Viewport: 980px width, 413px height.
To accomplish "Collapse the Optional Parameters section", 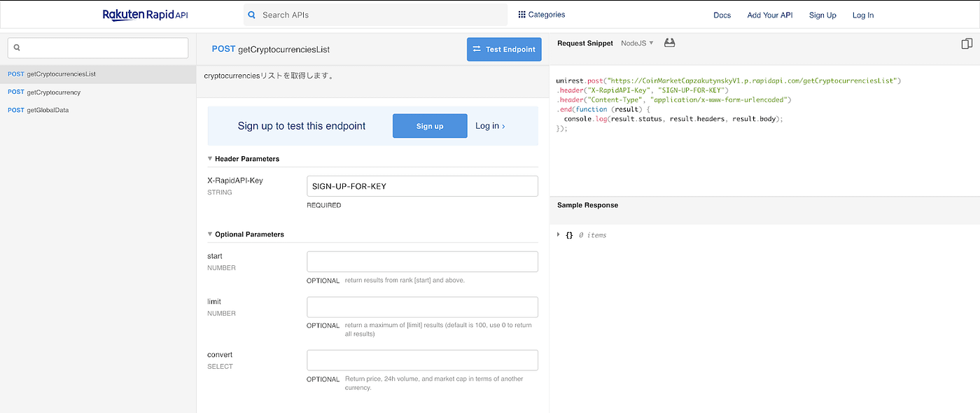I will point(209,234).
